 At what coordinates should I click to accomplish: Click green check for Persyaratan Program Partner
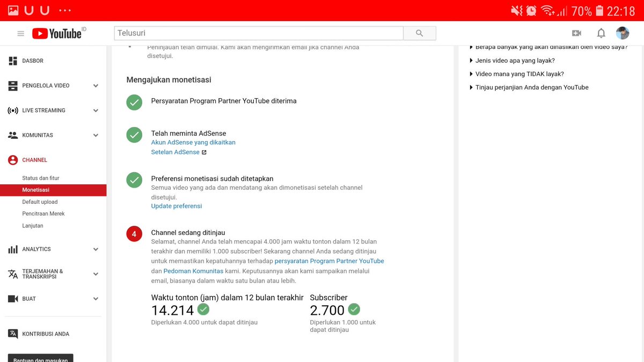pyautogui.click(x=134, y=102)
